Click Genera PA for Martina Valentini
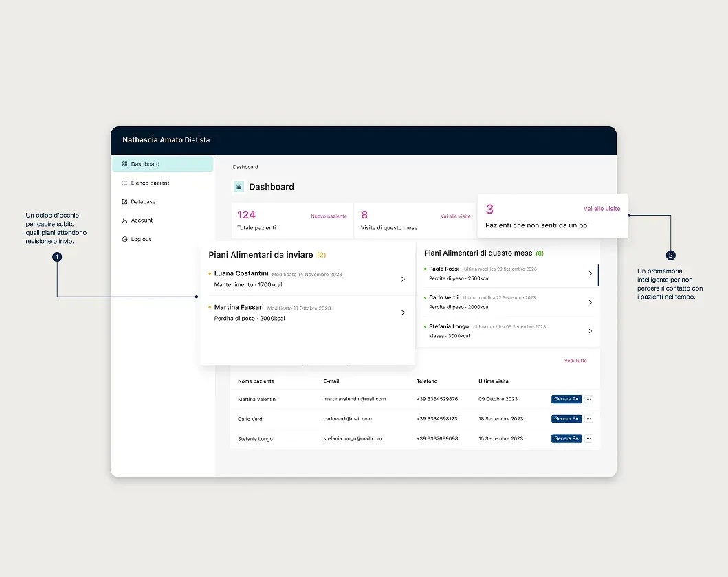 click(x=566, y=399)
